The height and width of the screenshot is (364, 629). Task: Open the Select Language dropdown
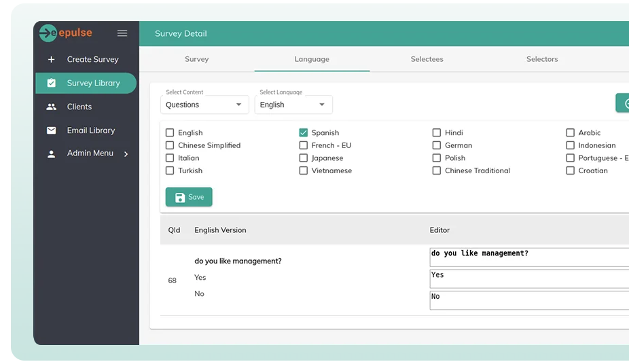[x=293, y=105]
